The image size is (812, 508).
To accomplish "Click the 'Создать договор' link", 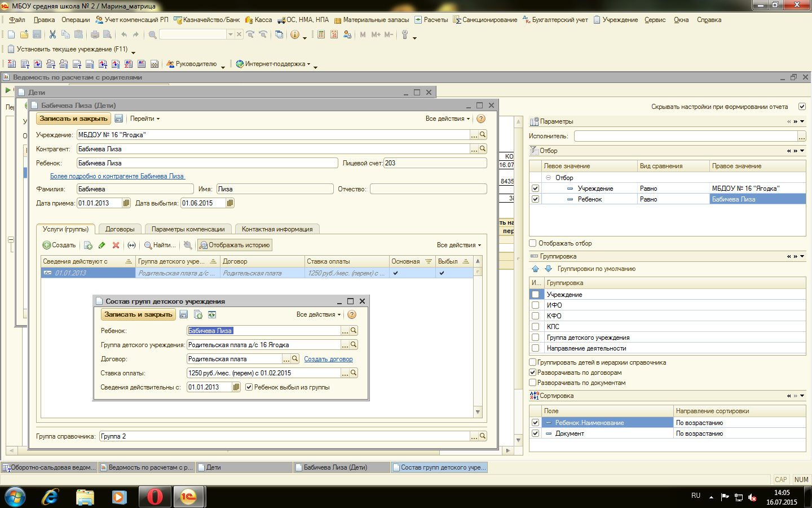I will (x=328, y=359).
